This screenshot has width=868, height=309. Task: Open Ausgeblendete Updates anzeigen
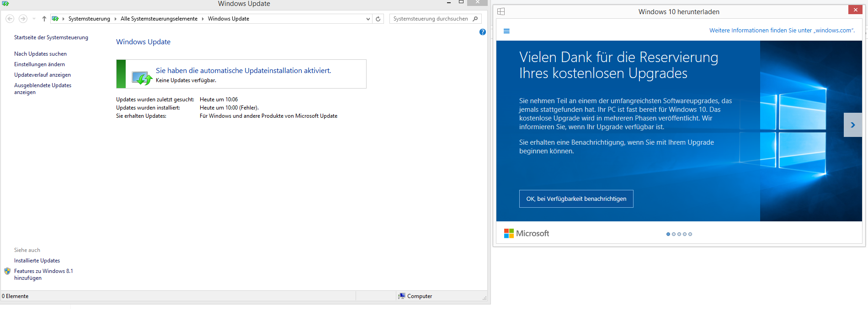(43, 89)
